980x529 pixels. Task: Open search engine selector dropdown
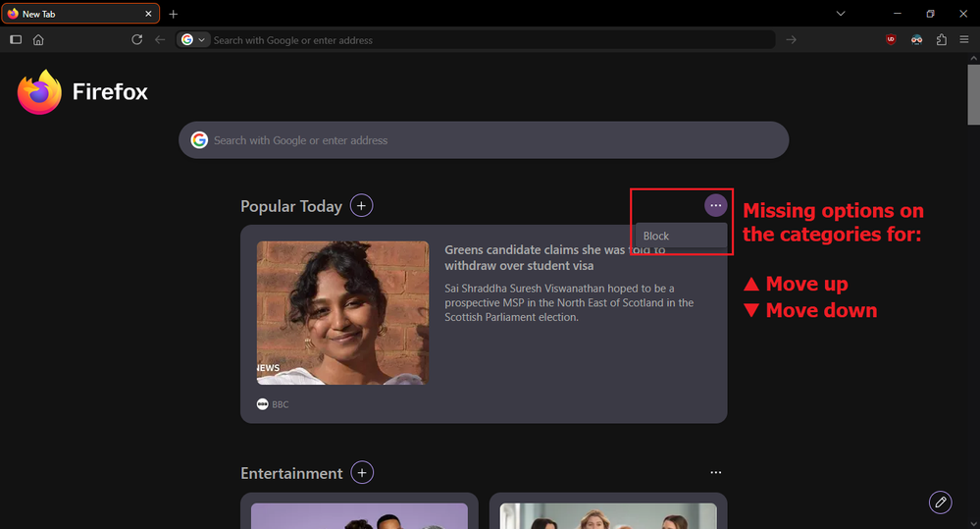193,40
